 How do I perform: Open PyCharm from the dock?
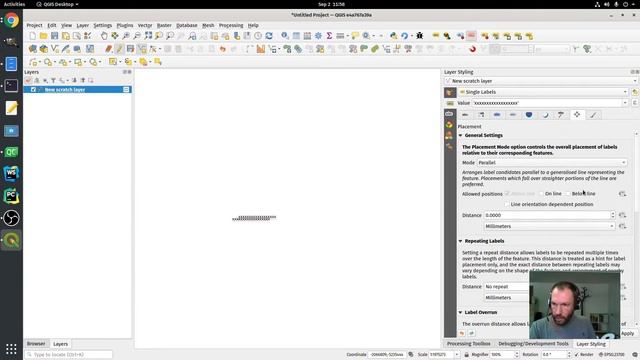tap(11, 196)
